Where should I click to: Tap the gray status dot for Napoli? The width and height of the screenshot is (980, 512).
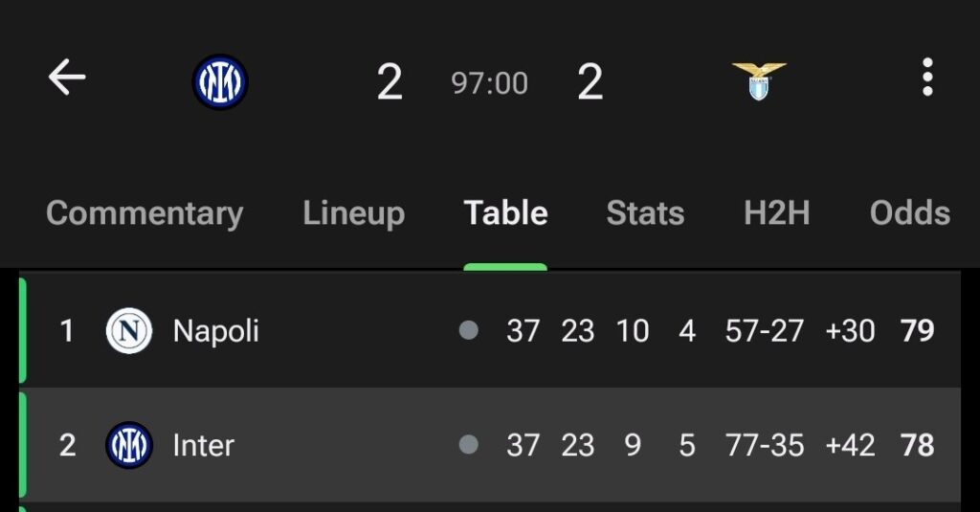[469, 330]
